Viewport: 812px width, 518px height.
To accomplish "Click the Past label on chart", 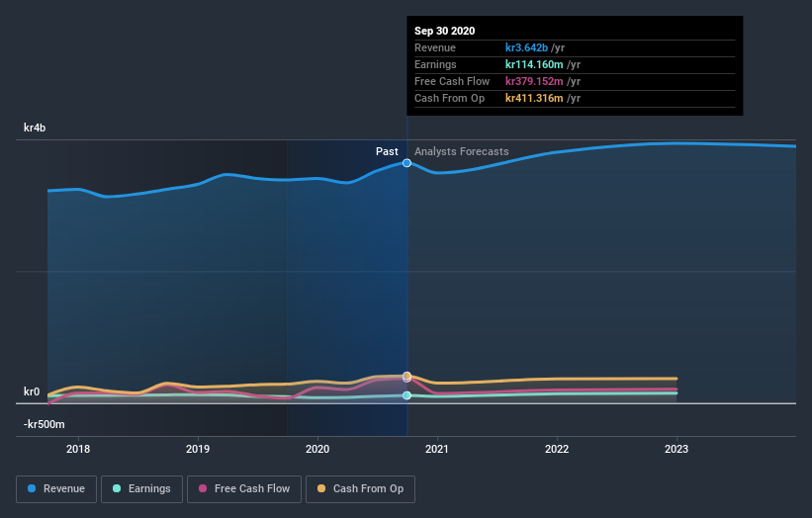I will [x=387, y=151].
